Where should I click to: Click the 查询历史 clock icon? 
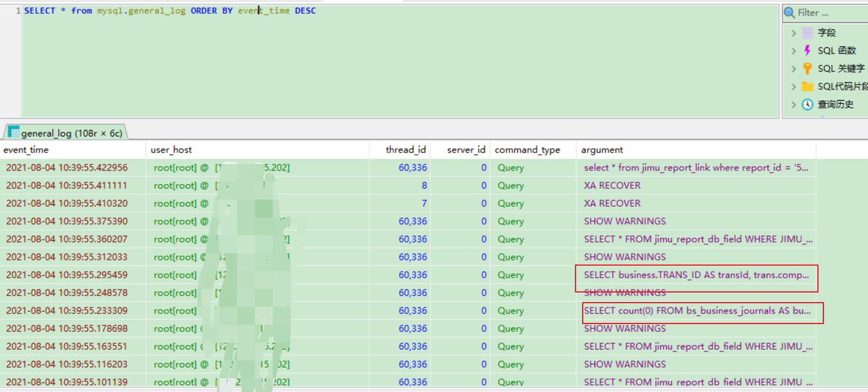pos(807,104)
